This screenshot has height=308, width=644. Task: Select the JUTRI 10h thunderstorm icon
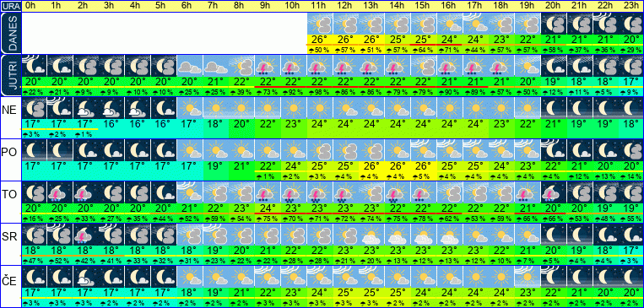pyautogui.click(x=293, y=65)
